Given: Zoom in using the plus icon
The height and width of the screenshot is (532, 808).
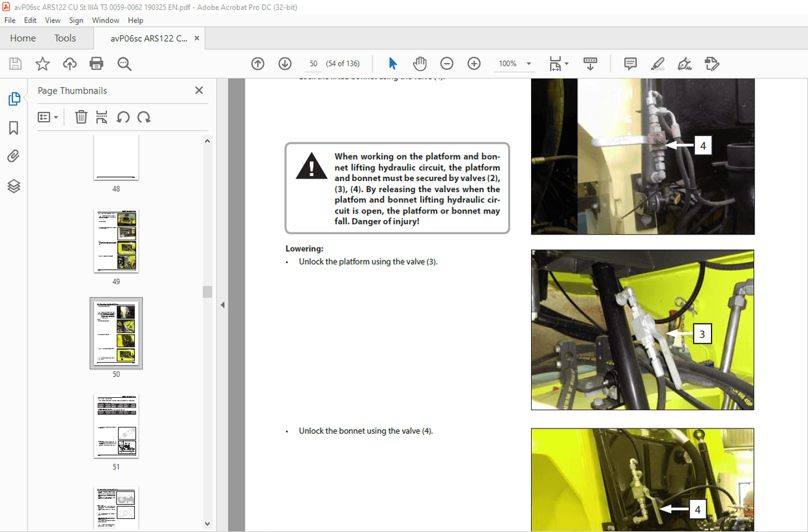Looking at the screenshot, I should click(x=474, y=63).
